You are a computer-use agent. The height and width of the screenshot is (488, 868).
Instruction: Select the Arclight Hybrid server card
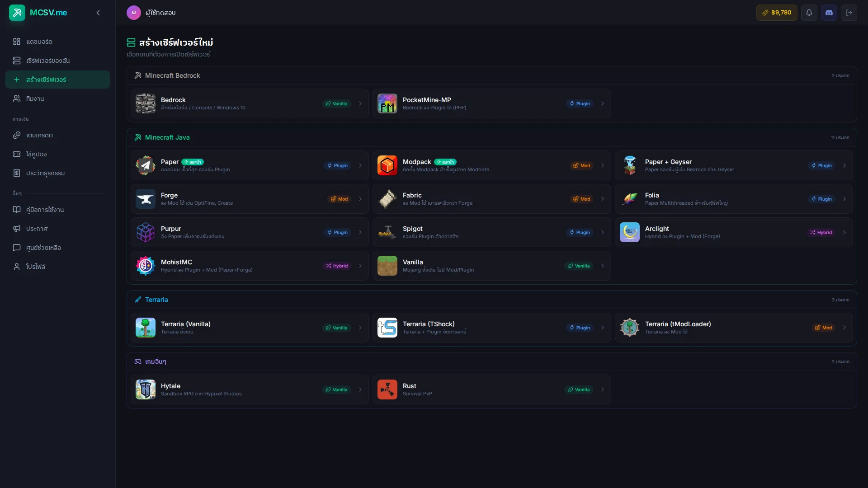(733, 232)
